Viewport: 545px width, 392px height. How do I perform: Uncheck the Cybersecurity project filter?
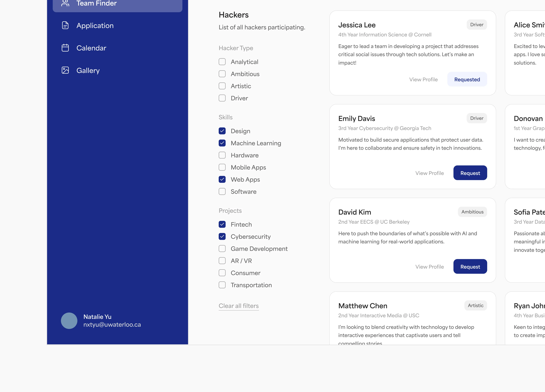click(x=222, y=236)
